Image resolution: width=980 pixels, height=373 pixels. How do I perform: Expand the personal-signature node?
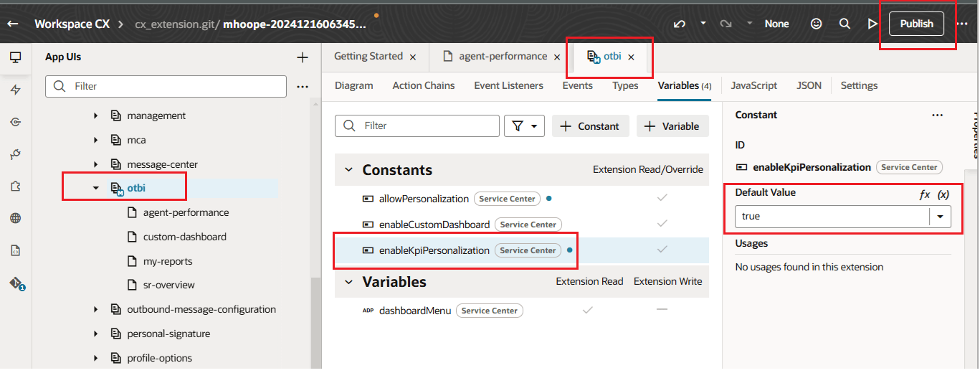(95, 334)
